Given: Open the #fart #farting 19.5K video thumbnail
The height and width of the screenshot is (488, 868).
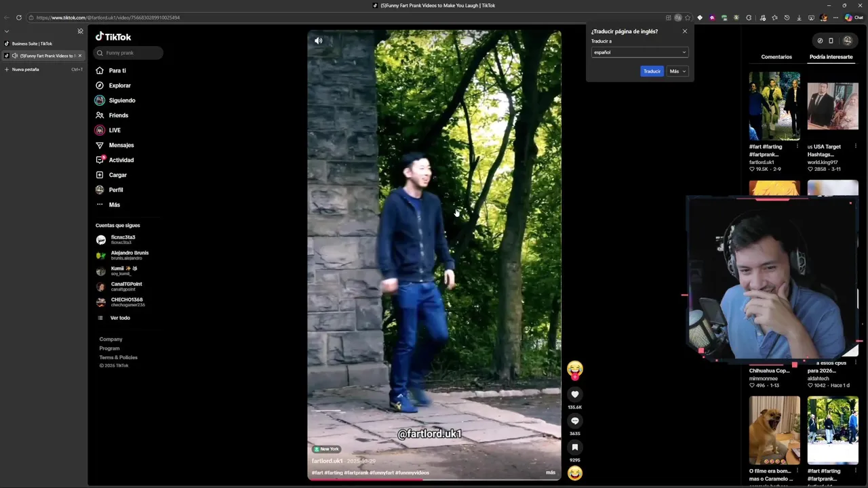Looking at the screenshot, I should click(x=774, y=106).
